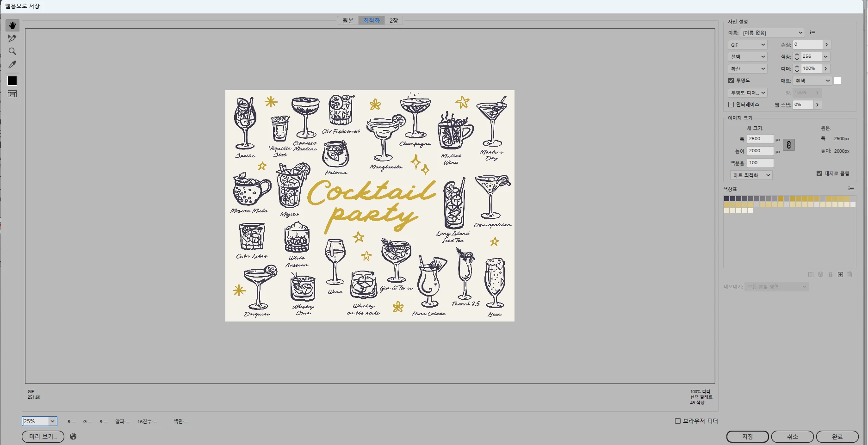Open the web snap (웹 스냅) slider arrow

pyautogui.click(x=818, y=105)
